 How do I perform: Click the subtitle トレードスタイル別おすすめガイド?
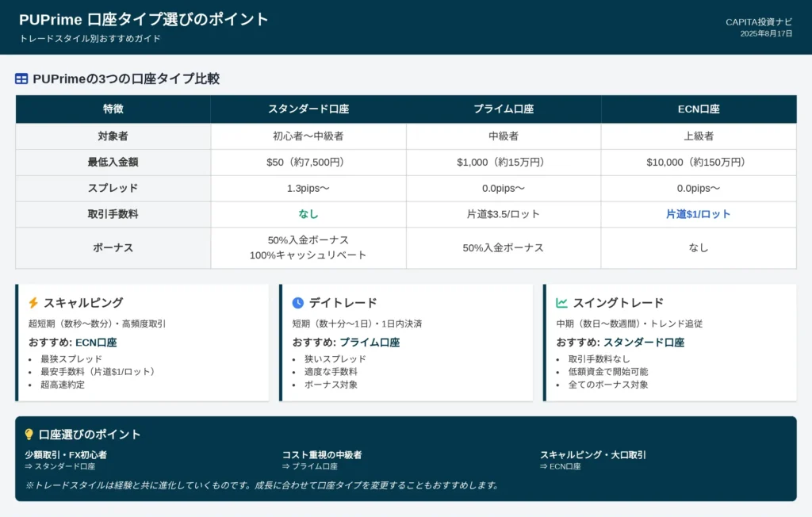pos(90,38)
